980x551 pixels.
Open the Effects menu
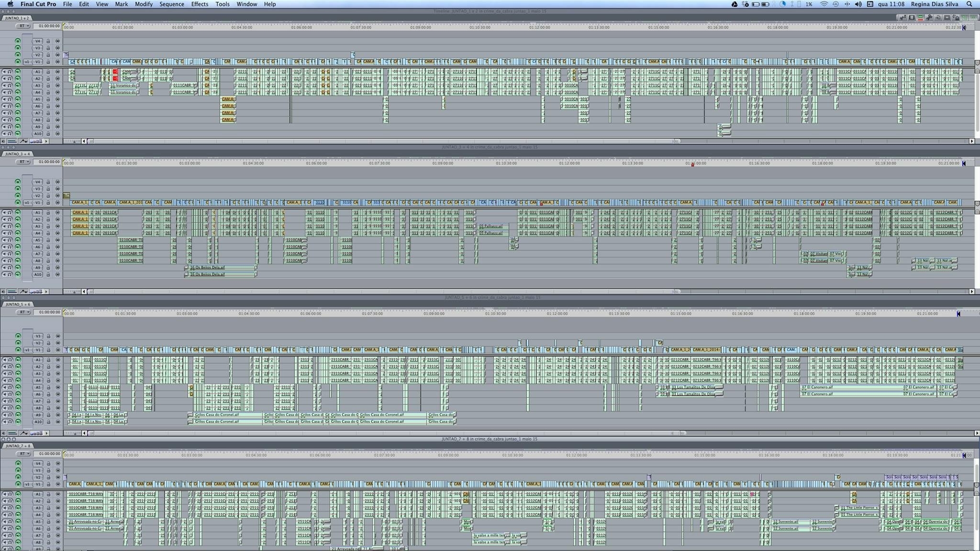click(x=200, y=4)
